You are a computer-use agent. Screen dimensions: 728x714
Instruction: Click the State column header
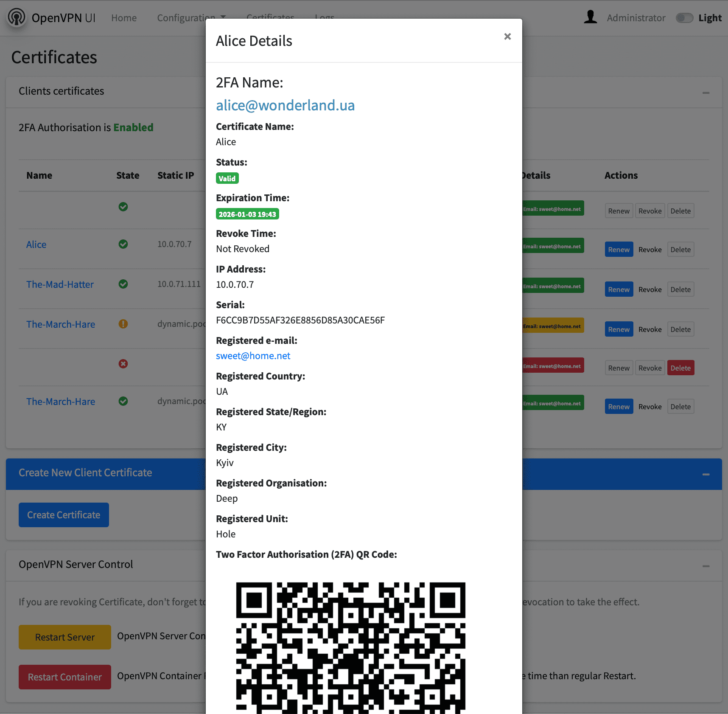(x=128, y=175)
